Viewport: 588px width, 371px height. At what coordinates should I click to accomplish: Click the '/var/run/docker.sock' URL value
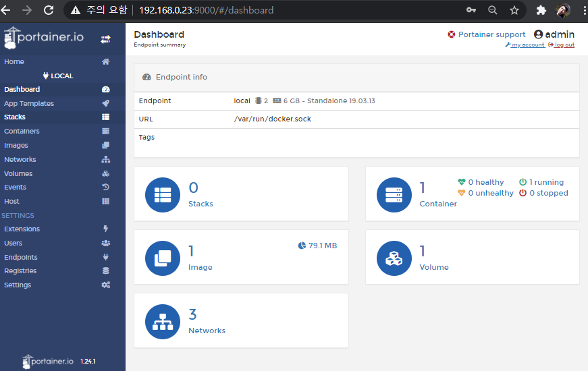point(272,119)
